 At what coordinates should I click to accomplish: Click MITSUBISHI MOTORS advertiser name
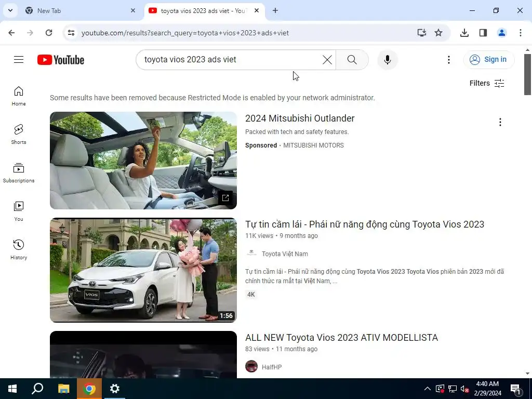[313, 145]
